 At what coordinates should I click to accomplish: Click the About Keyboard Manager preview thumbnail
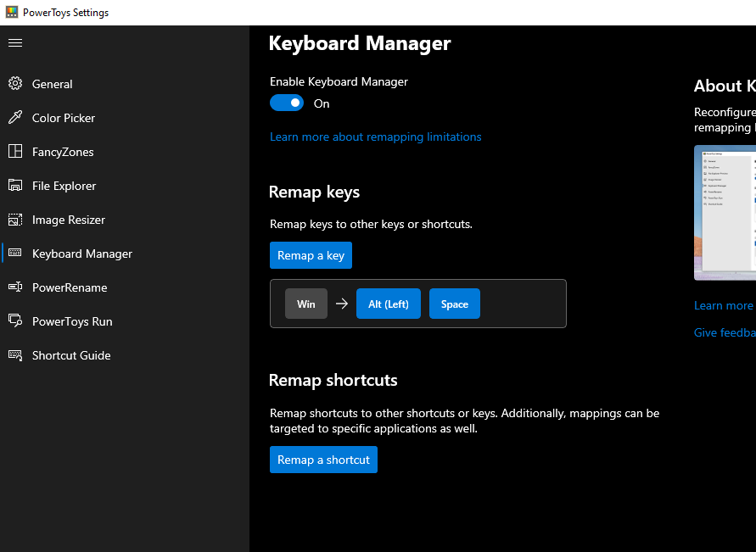pyautogui.click(x=725, y=213)
